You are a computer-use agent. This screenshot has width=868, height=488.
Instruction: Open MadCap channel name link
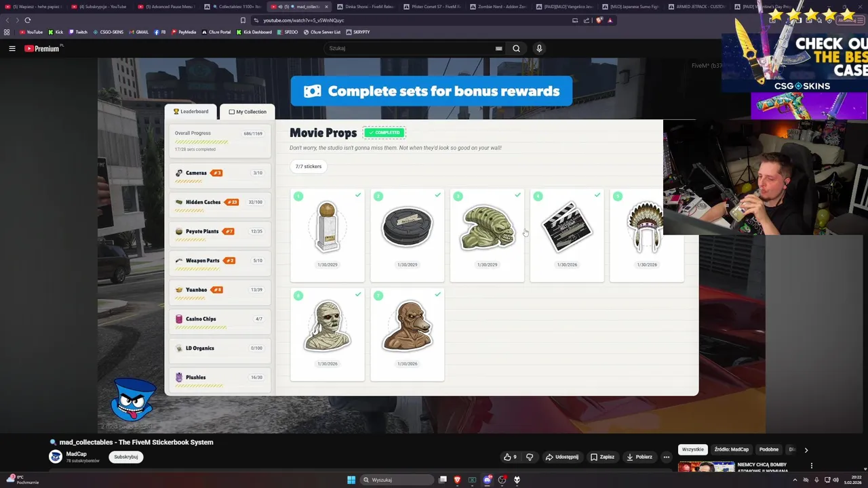pos(76,453)
